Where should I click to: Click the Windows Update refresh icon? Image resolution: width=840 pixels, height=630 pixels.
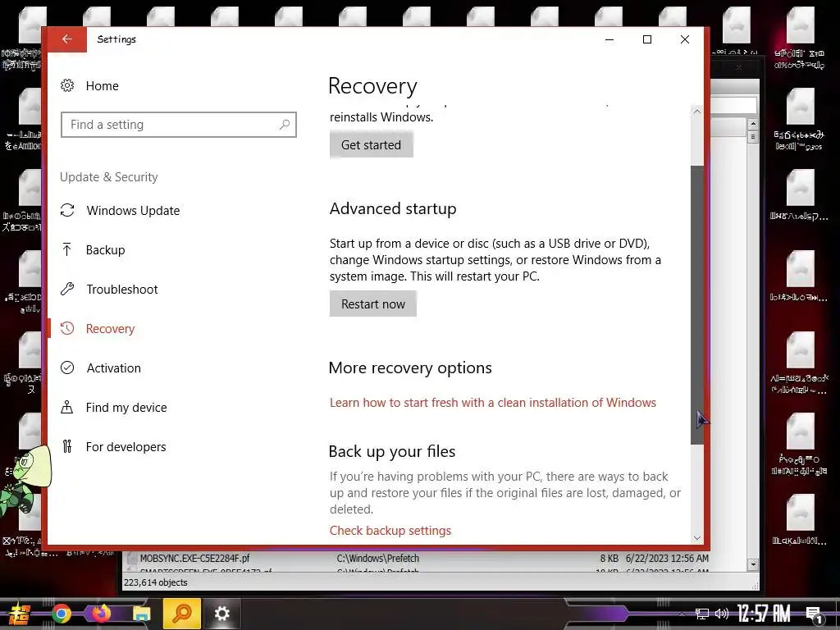tap(67, 211)
